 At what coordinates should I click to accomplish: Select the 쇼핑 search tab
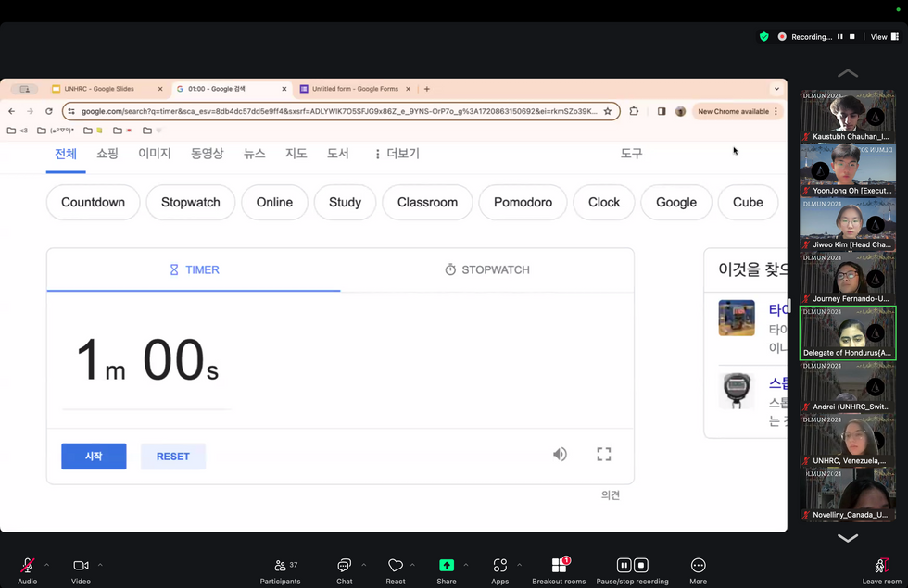tap(107, 154)
